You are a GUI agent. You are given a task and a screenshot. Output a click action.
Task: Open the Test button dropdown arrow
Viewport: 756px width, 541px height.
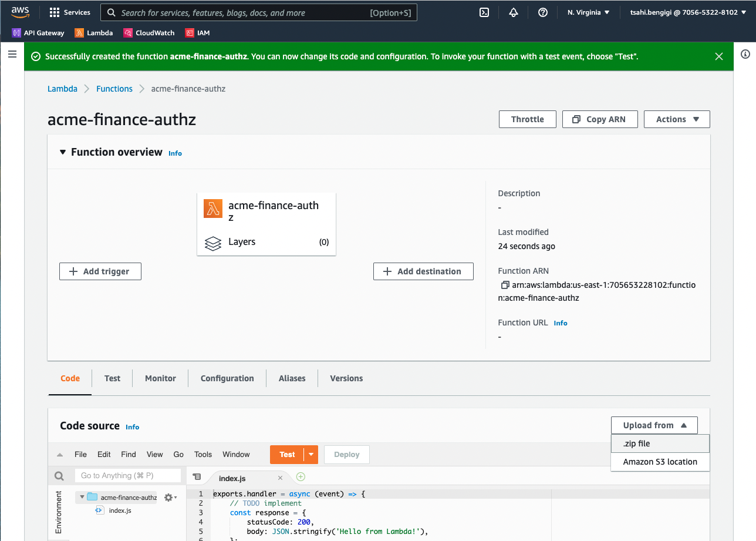(311, 455)
